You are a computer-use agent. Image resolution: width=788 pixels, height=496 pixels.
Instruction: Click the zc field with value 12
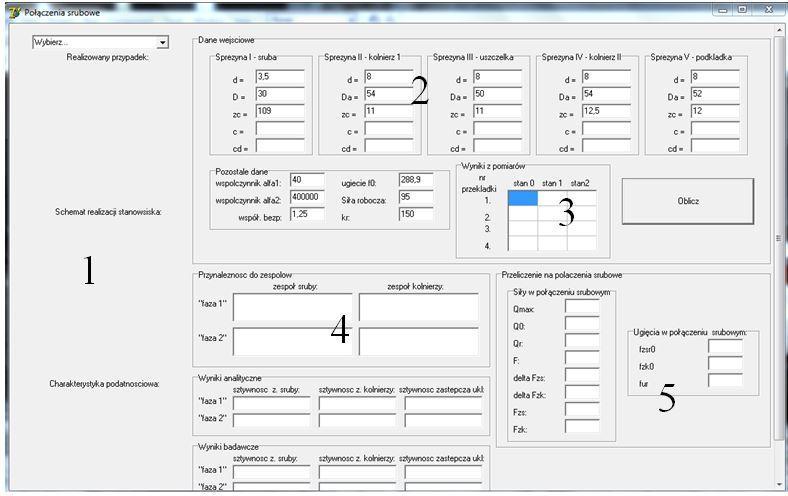click(715, 111)
